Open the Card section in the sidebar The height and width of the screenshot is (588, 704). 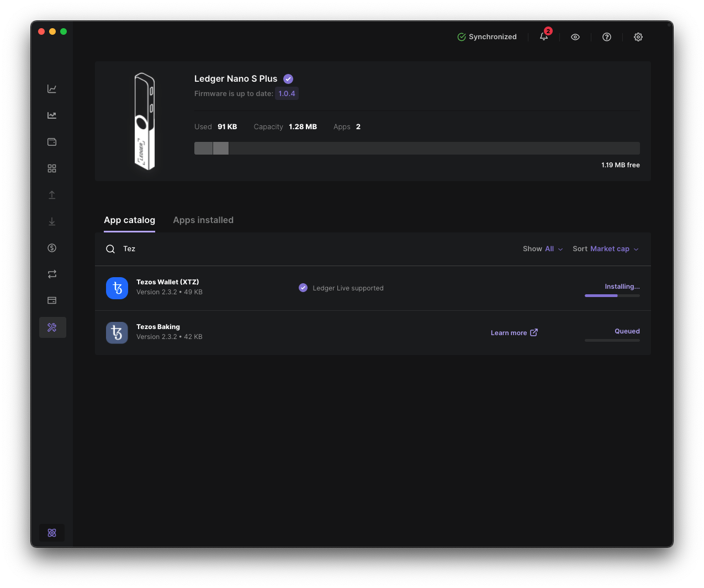click(x=52, y=300)
